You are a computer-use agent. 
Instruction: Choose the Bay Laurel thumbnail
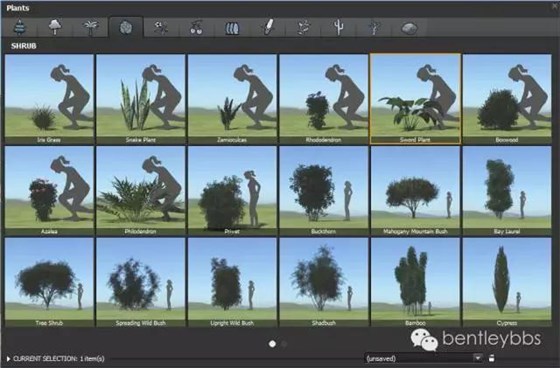point(507,190)
